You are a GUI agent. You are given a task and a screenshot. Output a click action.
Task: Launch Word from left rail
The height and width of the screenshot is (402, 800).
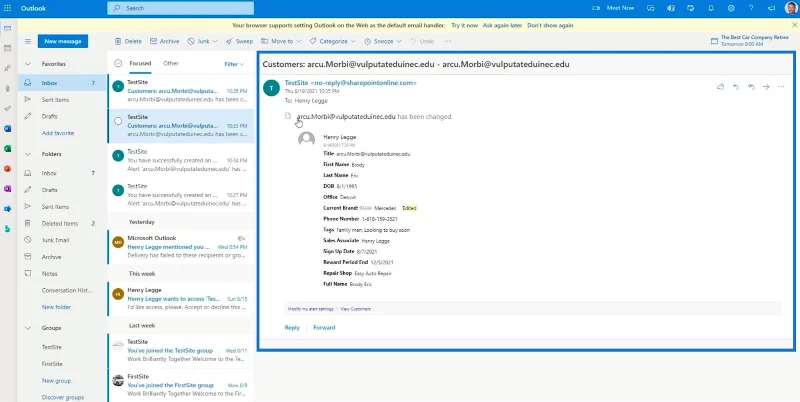(x=7, y=129)
